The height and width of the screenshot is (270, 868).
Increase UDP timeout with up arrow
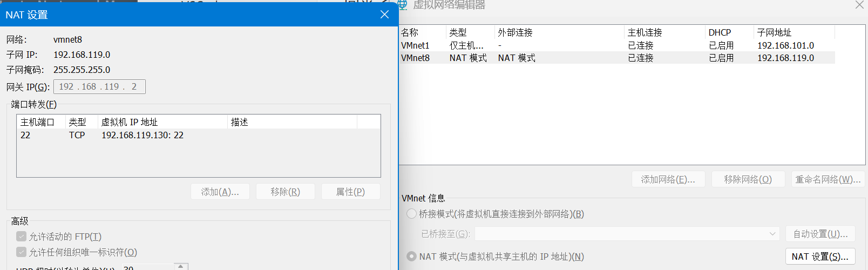[181, 266]
